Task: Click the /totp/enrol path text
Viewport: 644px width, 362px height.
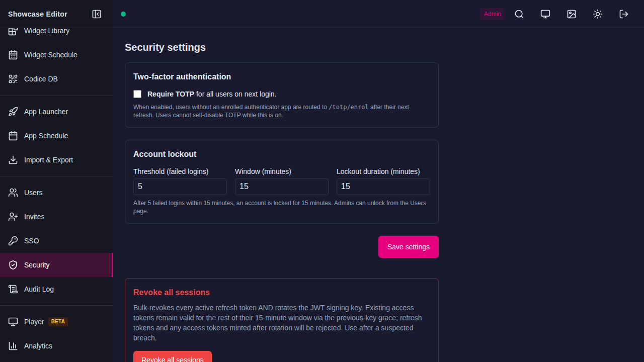Action: (349, 107)
